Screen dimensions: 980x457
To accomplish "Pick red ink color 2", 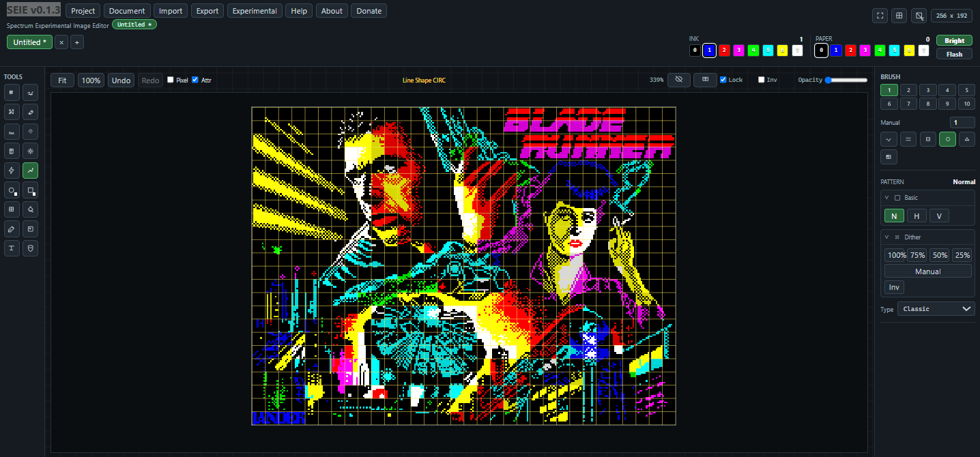I will tap(725, 50).
